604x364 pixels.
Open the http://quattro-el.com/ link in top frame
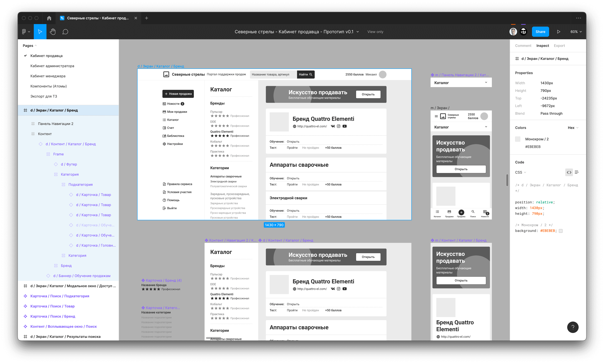click(x=312, y=126)
